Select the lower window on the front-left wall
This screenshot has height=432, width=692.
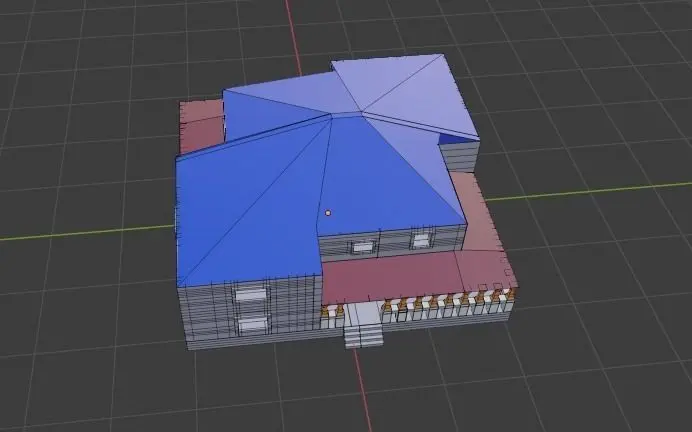253,325
